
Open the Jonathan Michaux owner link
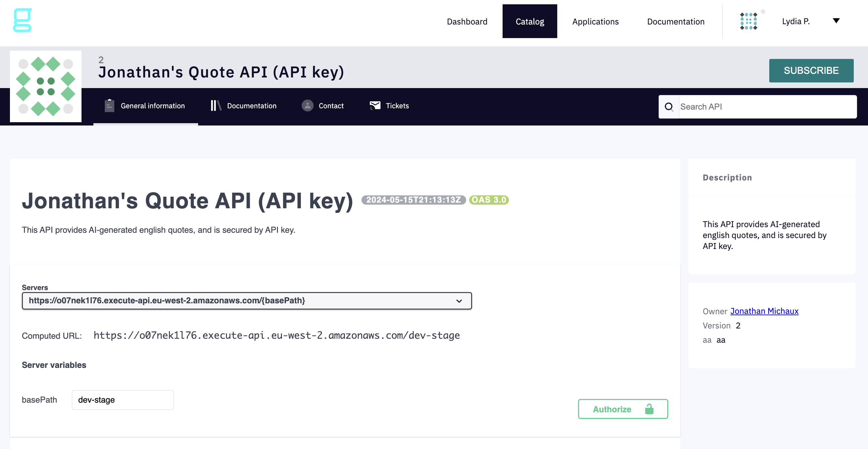(764, 311)
